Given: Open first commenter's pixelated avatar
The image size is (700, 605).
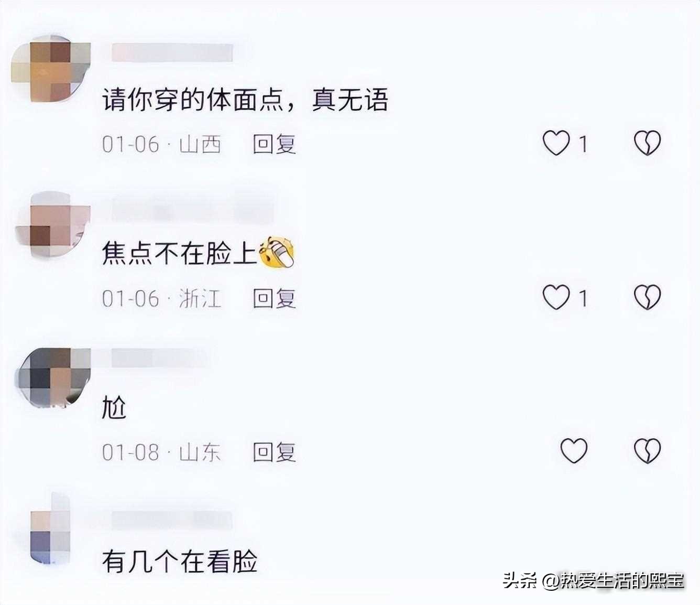Looking at the screenshot, I should (51, 69).
